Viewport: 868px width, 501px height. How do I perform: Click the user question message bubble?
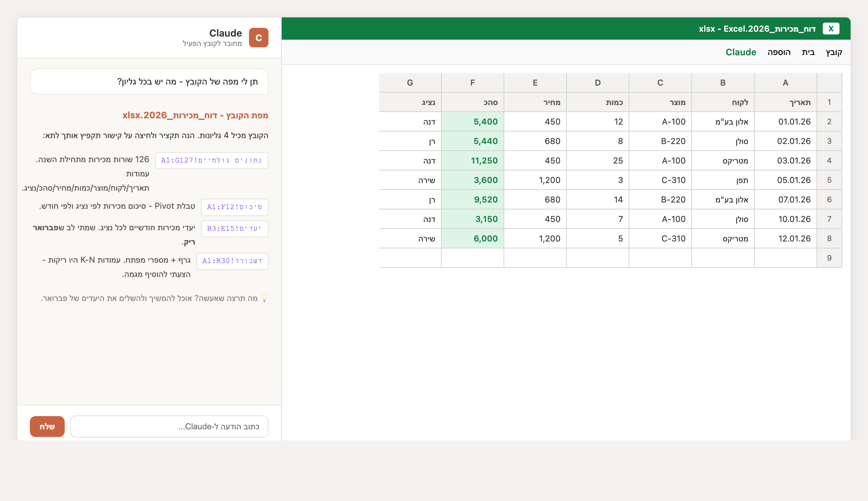[149, 81]
